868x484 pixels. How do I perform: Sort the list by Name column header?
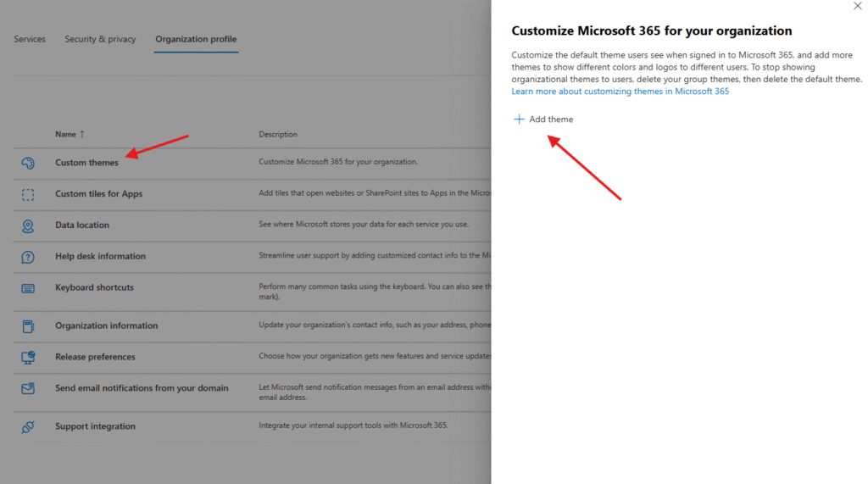[x=65, y=134]
